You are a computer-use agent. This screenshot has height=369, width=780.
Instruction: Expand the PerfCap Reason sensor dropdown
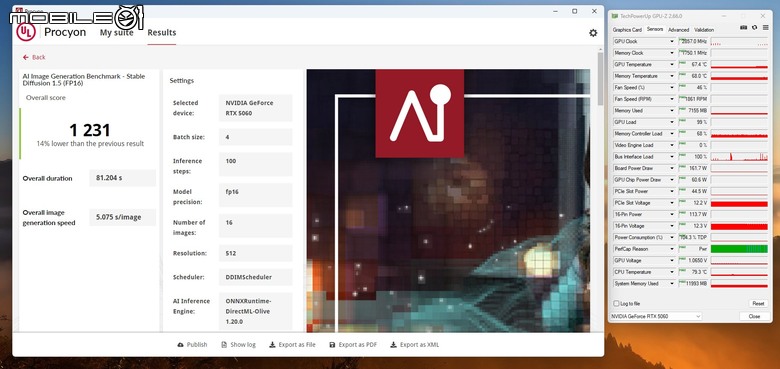coord(673,249)
